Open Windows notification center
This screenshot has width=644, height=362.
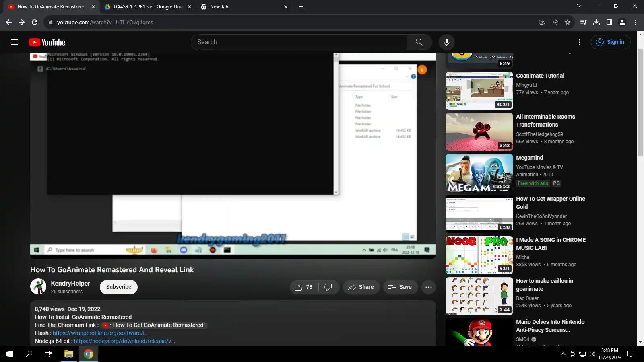coord(631,354)
